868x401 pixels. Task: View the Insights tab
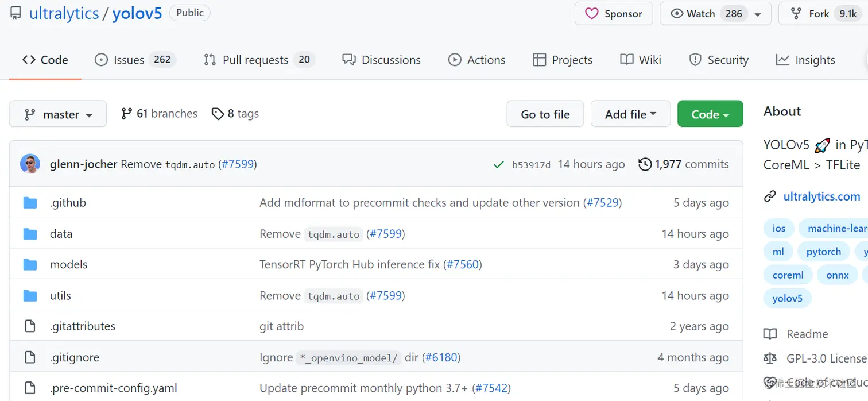805,60
